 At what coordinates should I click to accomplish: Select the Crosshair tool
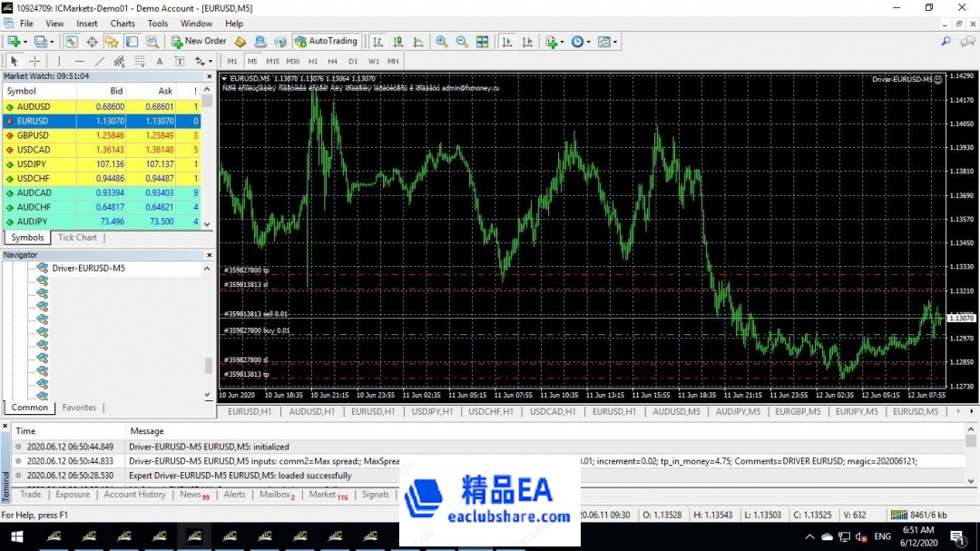[34, 62]
